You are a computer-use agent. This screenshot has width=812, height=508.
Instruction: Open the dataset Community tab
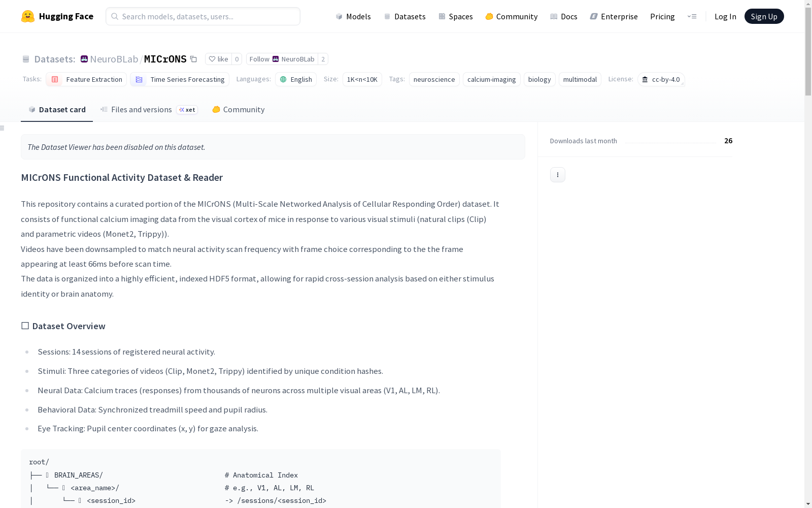pyautogui.click(x=238, y=110)
